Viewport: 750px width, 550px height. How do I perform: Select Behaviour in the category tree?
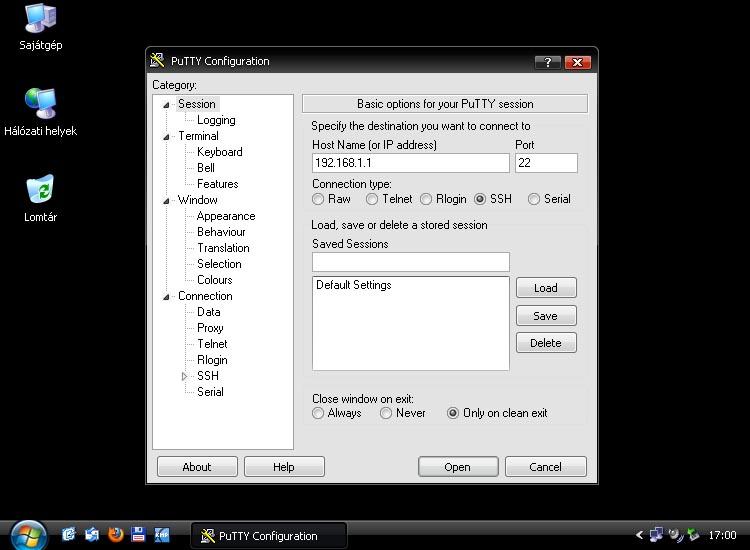pos(221,232)
